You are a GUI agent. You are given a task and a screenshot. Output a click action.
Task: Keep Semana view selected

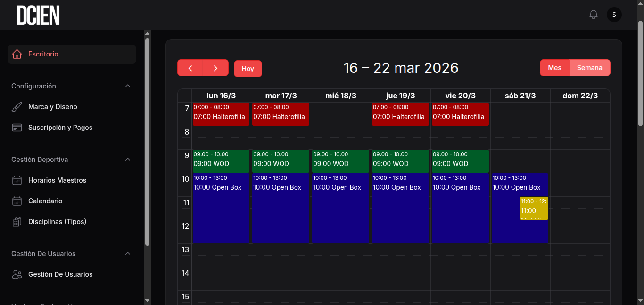(589, 68)
